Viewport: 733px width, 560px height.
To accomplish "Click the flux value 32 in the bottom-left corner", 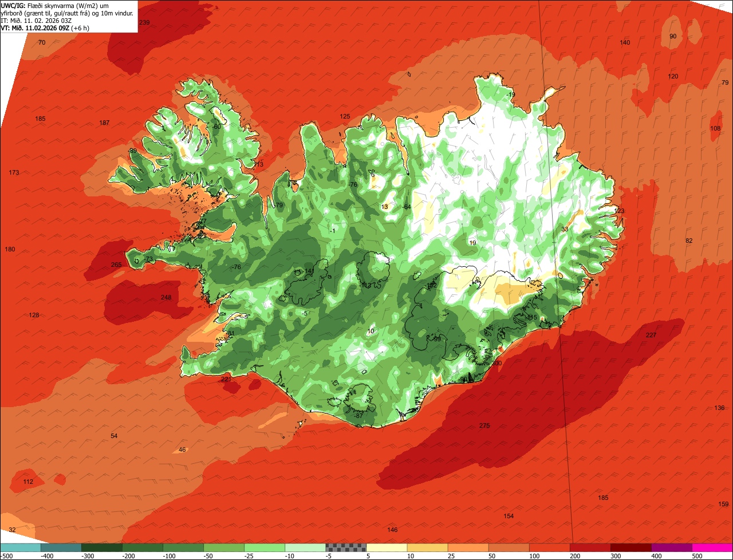I will click(x=12, y=530).
